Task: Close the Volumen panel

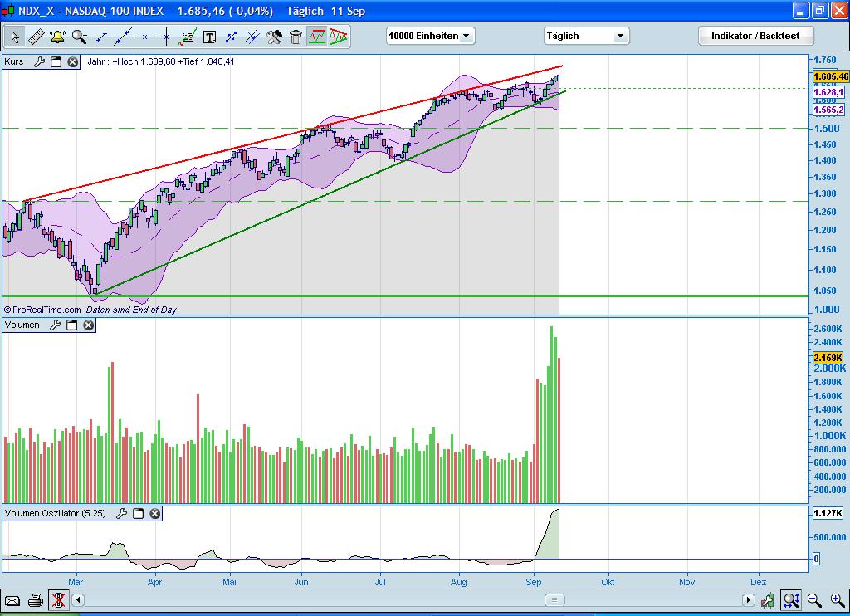Action: coord(89,325)
